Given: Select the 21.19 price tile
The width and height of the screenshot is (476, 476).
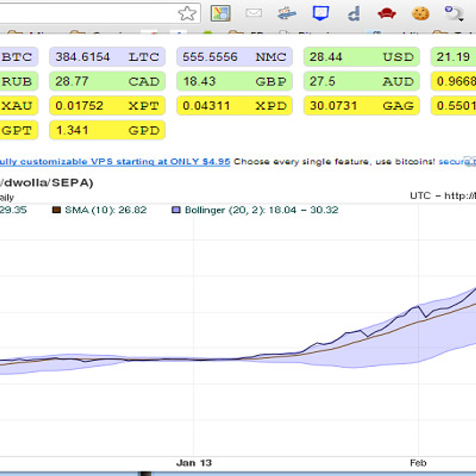Looking at the screenshot, I should click(x=453, y=57).
